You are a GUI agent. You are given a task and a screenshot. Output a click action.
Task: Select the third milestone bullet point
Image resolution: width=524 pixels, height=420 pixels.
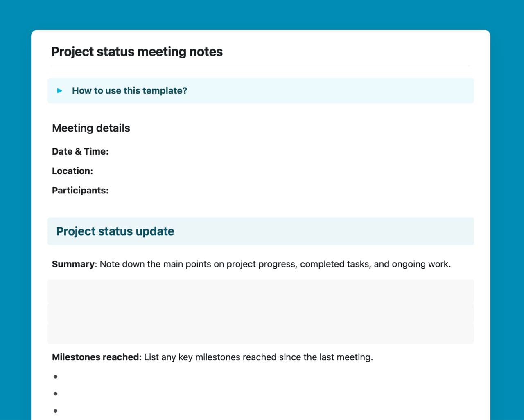tap(56, 411)
